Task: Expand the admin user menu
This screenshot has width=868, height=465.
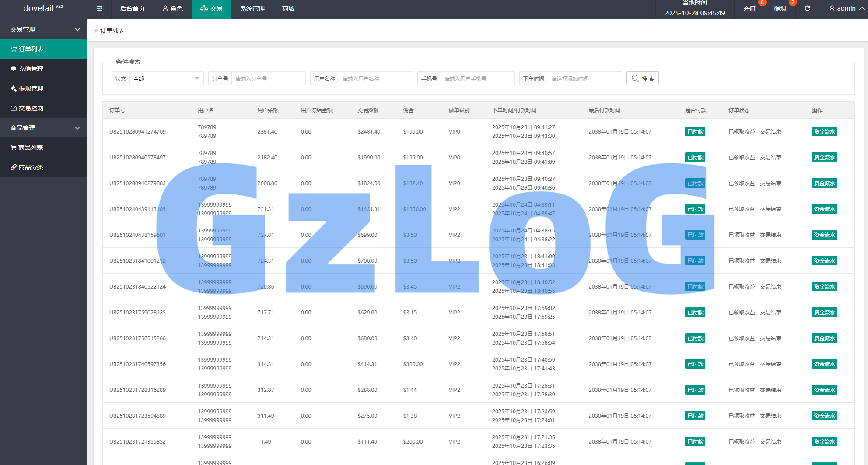Action: coord(846,8)
